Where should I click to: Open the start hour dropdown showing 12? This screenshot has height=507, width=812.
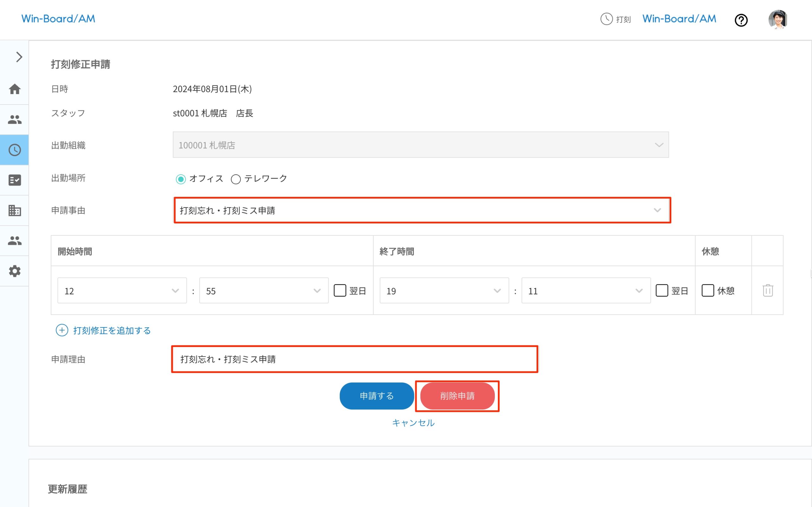coord(122,291)
